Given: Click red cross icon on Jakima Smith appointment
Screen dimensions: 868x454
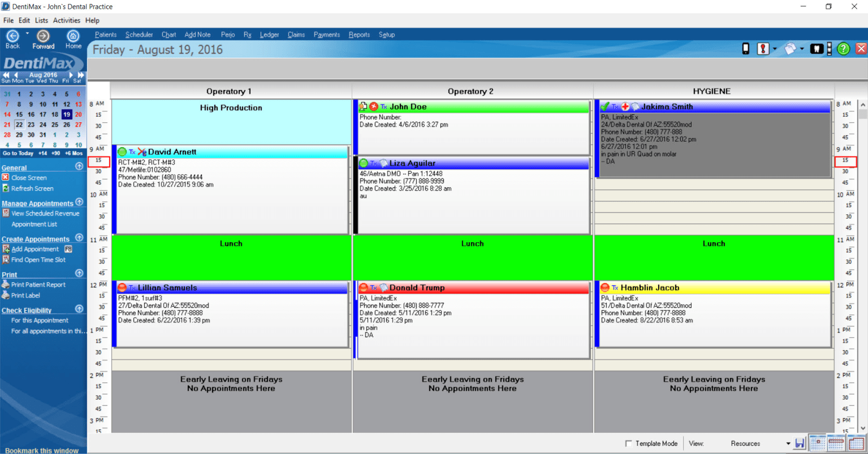Looking at the screenshot, I should 625,106.
